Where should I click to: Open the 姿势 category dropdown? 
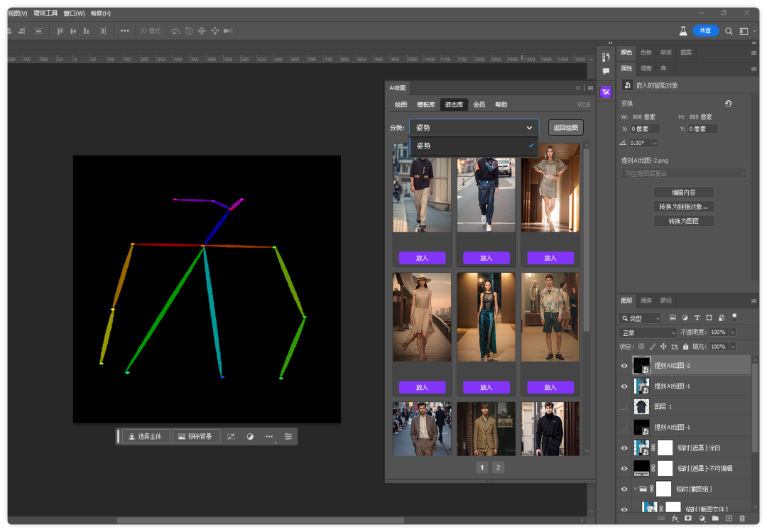[x=474, y=128]
